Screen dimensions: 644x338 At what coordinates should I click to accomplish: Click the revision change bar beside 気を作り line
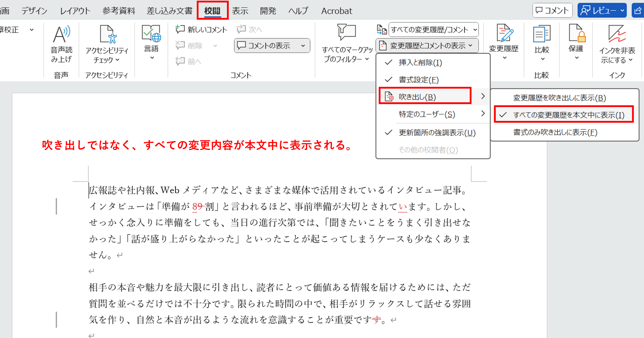click(57, 320)
